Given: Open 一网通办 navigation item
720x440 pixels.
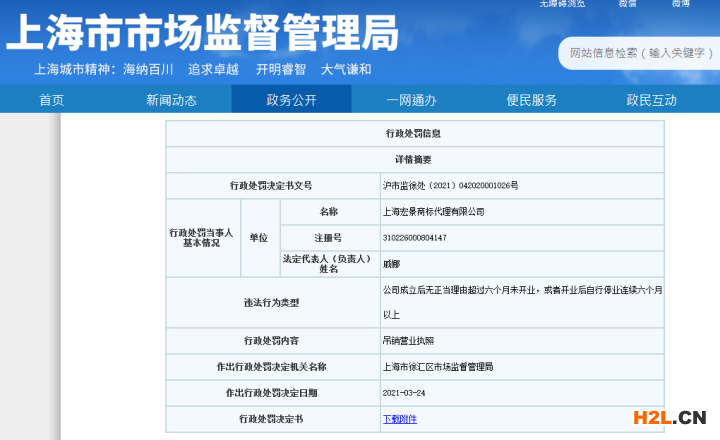Looking at the screenshot, I should click(411, 100).
